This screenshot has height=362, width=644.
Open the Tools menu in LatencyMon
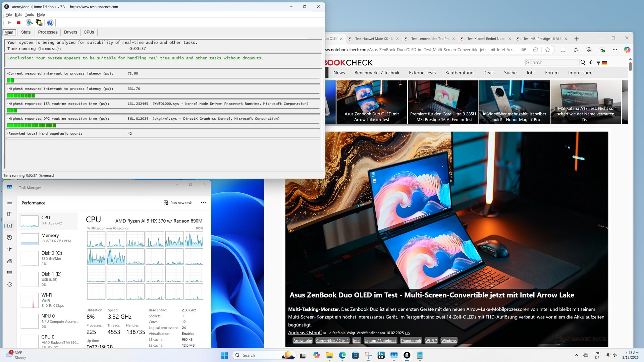coord(29,15)
